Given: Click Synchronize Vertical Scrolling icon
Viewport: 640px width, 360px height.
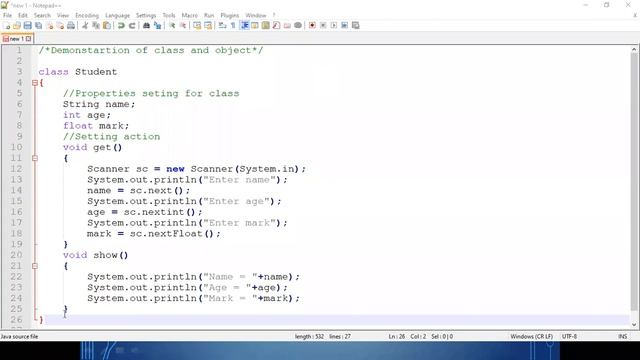Looking at the screenshot, I should 197,25.
